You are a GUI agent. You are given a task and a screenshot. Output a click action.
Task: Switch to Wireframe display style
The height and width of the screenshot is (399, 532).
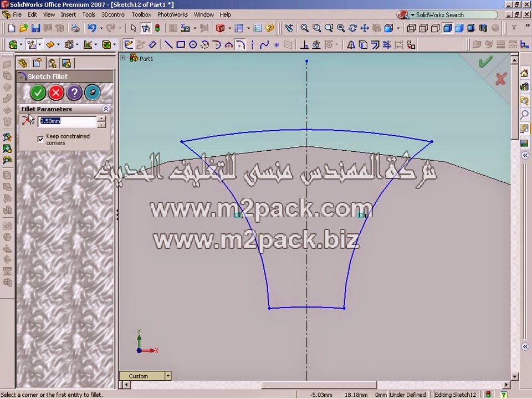point(411,28)
